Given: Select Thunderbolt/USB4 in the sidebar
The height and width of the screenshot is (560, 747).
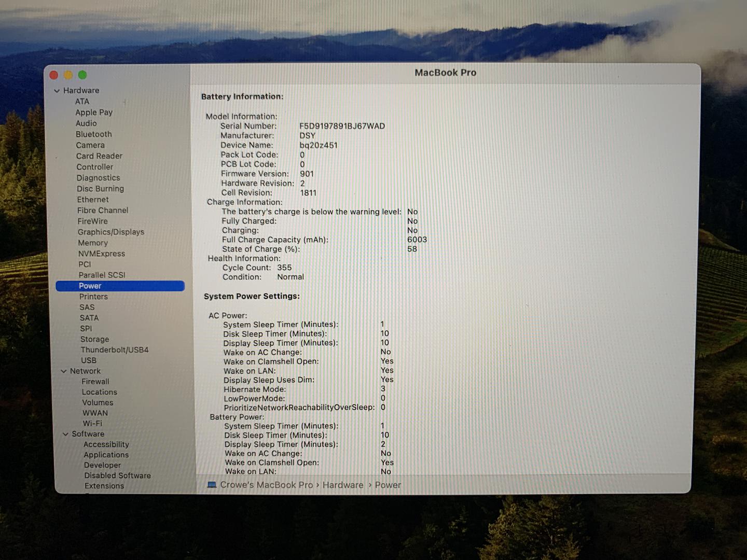Looking at the screenshot, I should (114, 350).
